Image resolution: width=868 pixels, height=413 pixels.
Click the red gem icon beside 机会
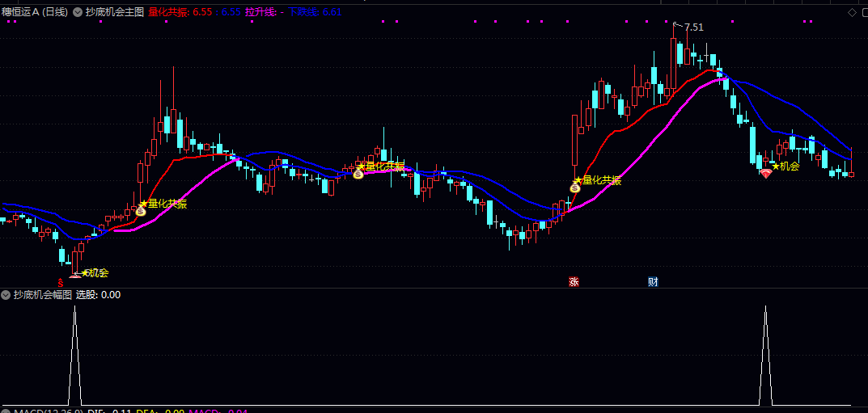coord(765,174)
